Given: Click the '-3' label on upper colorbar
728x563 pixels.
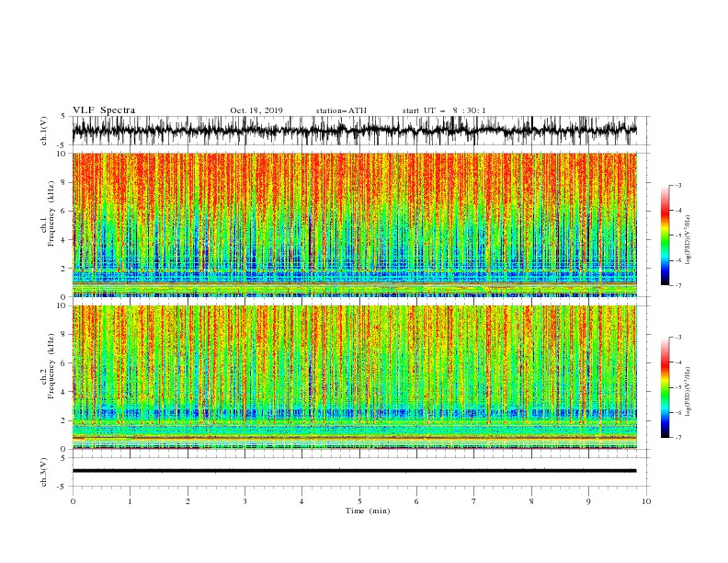Looking at the screenshot, I should 677,185.
